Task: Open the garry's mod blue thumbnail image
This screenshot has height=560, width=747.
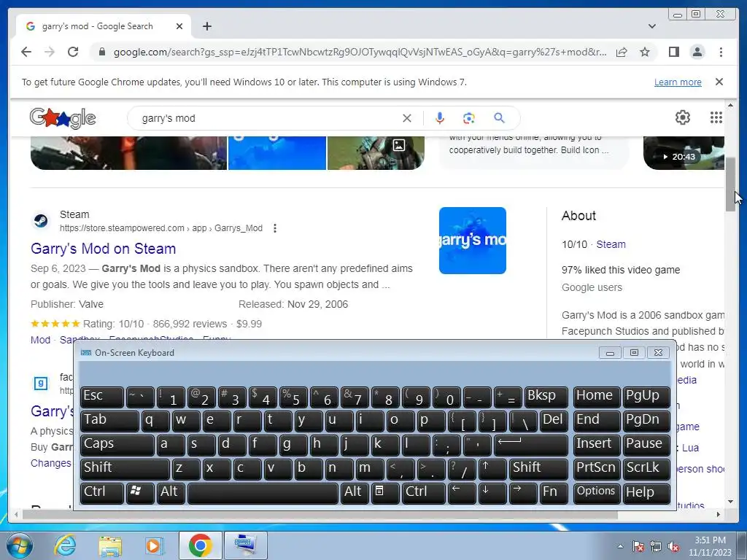Action: tap(472, 241)
